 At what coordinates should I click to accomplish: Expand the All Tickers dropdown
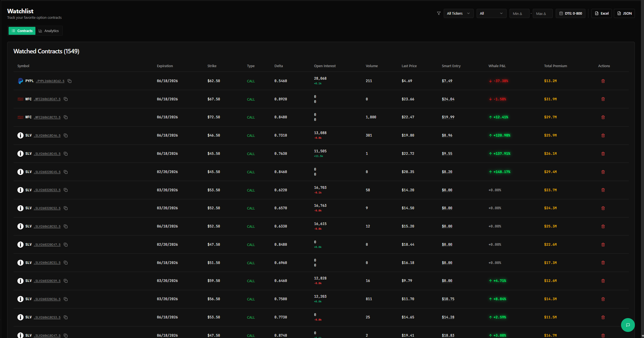458,13
